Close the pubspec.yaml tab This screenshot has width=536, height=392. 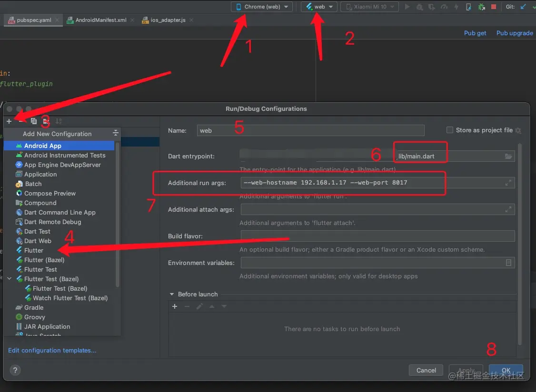[x=57, y=20]
